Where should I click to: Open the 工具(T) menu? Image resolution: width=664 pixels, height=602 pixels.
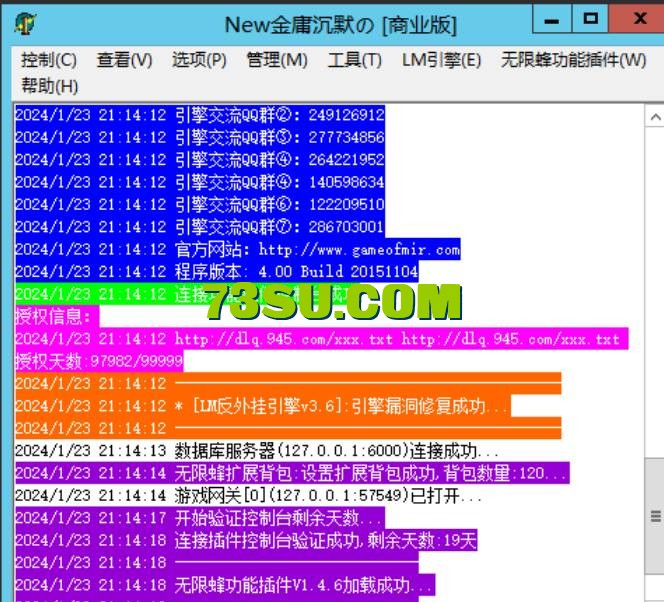(355, 60)
